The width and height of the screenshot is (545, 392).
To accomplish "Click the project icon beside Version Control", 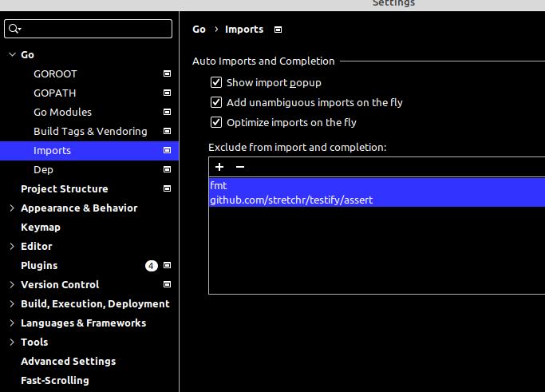I will click(168, 284).
